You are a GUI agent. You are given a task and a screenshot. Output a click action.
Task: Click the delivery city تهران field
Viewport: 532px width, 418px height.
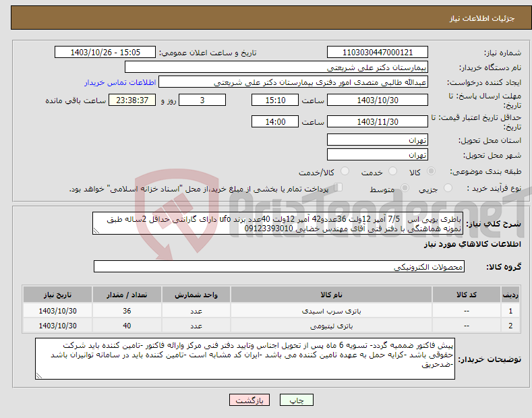click(x=378, y=154)
